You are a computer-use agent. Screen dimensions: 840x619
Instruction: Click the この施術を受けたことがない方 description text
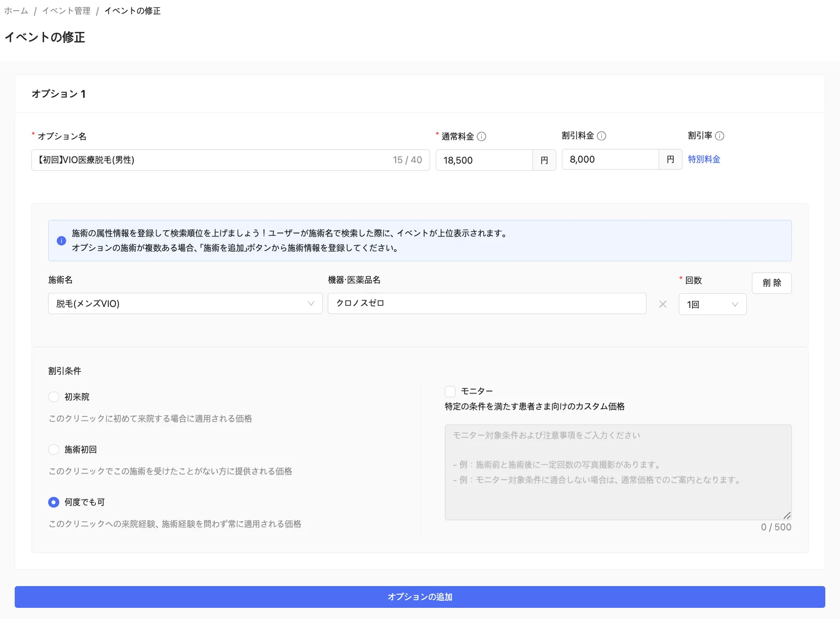click(170, 471)
